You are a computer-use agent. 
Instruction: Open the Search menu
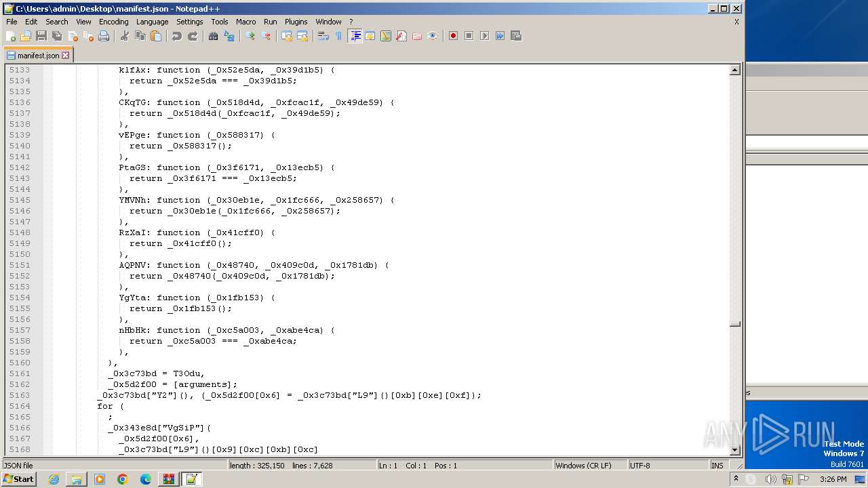[57, 22]
